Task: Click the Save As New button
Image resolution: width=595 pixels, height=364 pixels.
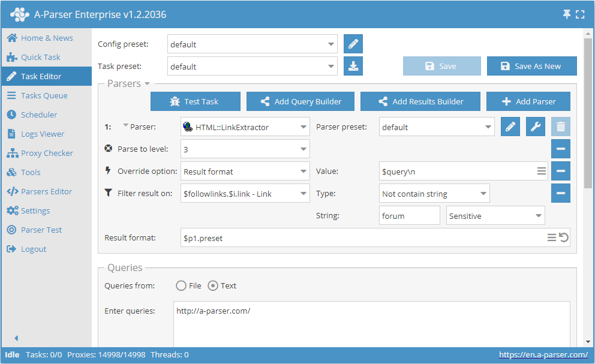Action: [x=531, y=66]
